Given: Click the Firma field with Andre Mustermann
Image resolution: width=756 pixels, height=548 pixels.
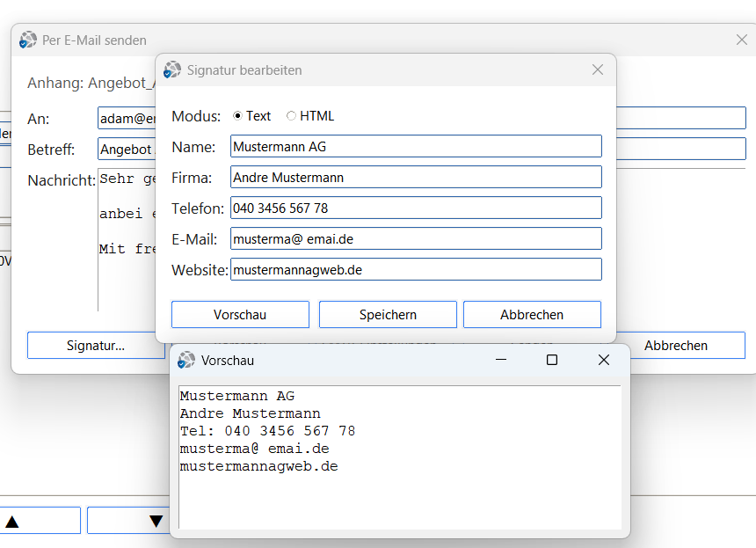Looking at the screenshot, I should coord(416,177).
